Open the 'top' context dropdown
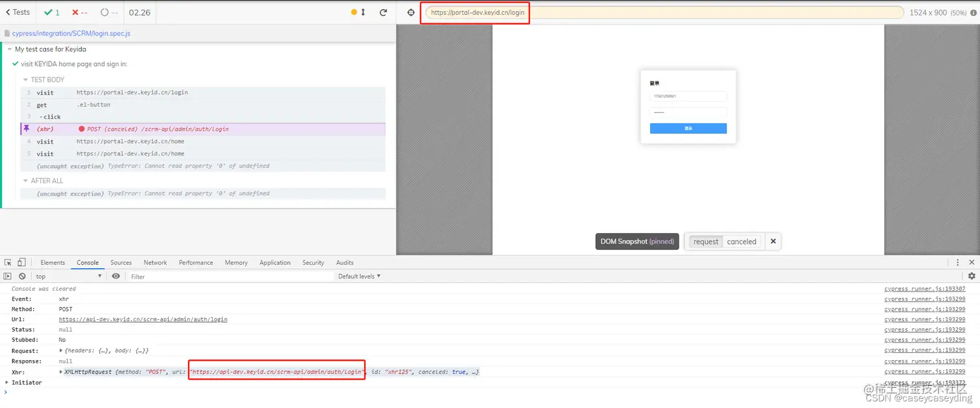 point(69,276)
